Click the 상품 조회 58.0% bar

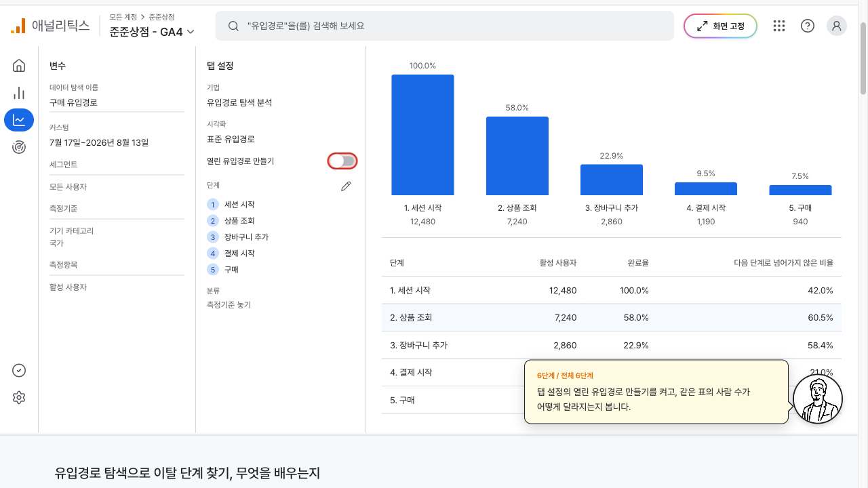(x=517, y=156)
